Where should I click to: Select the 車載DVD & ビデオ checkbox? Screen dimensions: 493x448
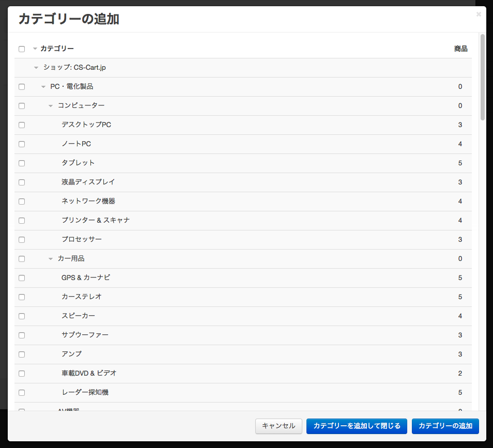(22, 374)
